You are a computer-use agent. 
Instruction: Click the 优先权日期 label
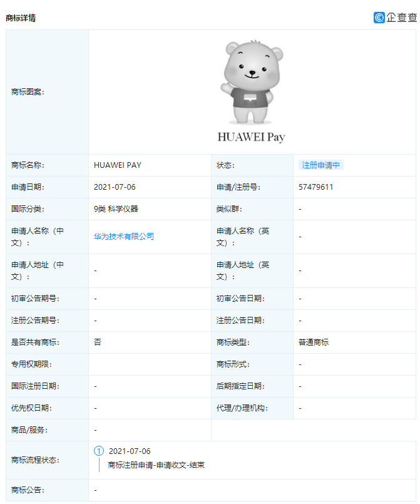[31, 408]
